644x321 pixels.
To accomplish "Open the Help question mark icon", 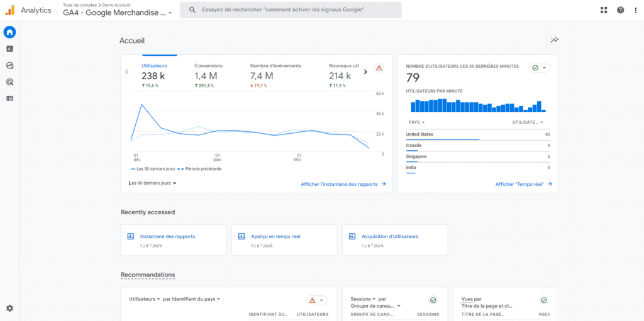I will (x=621, y=10).
